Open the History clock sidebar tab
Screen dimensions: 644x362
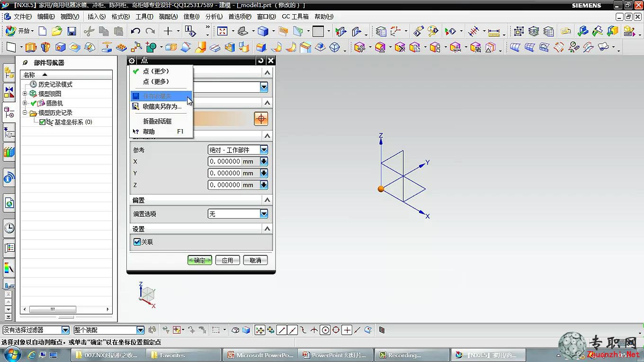click(x=9, y=228)
